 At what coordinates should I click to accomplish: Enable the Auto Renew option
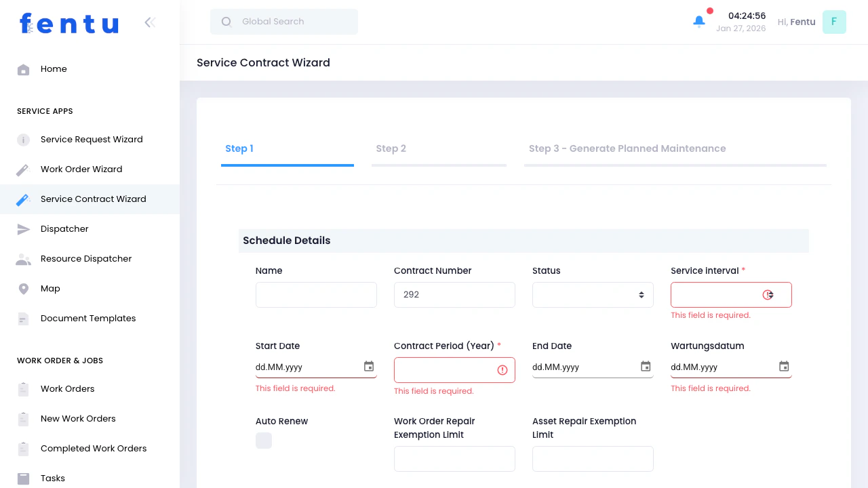point(264,441)
